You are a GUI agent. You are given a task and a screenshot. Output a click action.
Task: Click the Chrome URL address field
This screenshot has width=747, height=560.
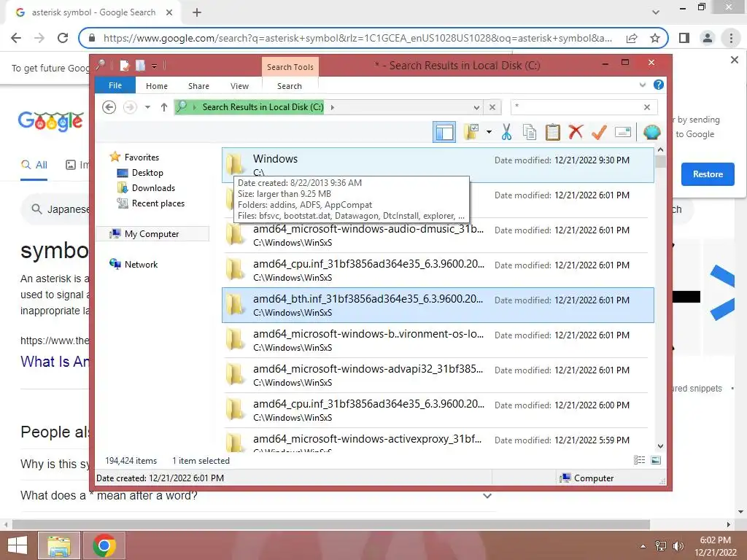tap(357, 38)
